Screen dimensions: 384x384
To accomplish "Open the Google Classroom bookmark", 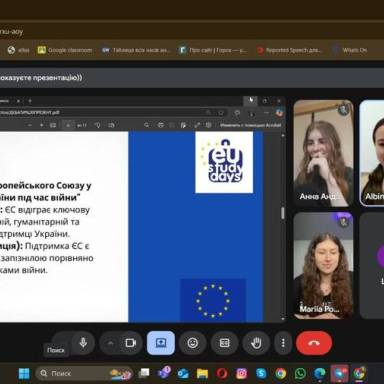I will (65, 50).
